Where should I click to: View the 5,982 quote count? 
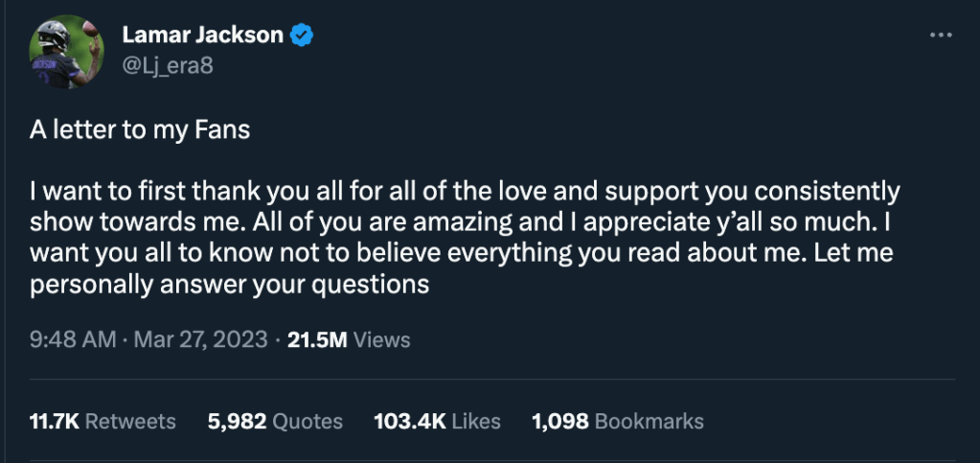point(237,421)
